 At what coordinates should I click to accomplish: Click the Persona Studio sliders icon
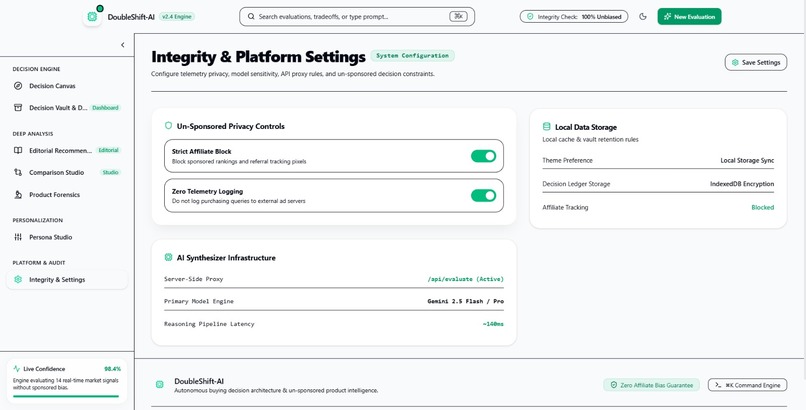point(18,237)
